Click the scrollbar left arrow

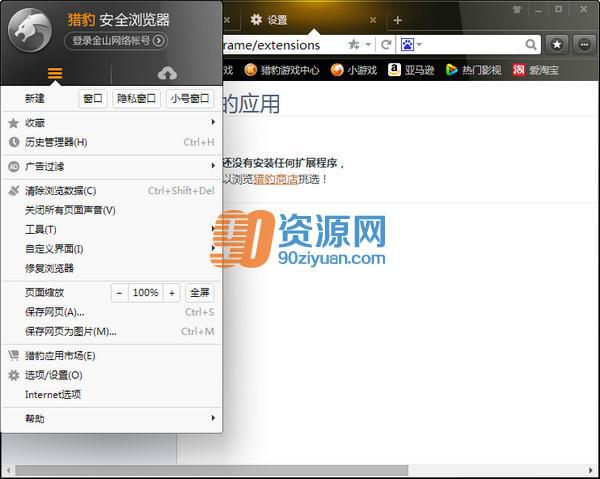pyautogui.click(x=8, y=470)
